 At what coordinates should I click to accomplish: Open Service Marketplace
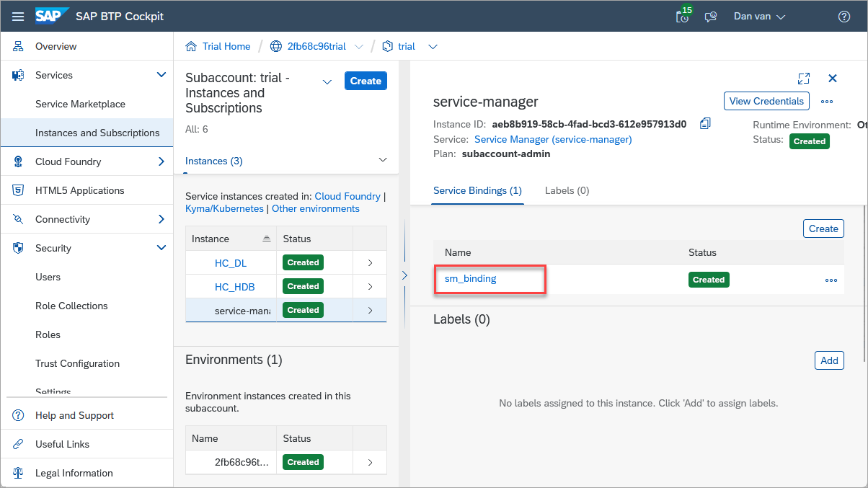coord(80,104)
